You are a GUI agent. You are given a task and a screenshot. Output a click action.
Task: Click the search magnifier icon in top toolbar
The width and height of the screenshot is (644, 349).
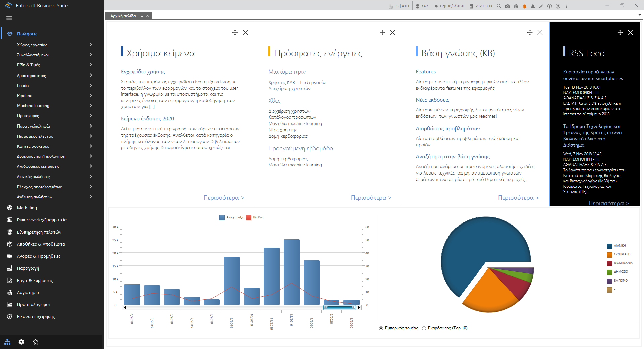[x=499, y=6]
